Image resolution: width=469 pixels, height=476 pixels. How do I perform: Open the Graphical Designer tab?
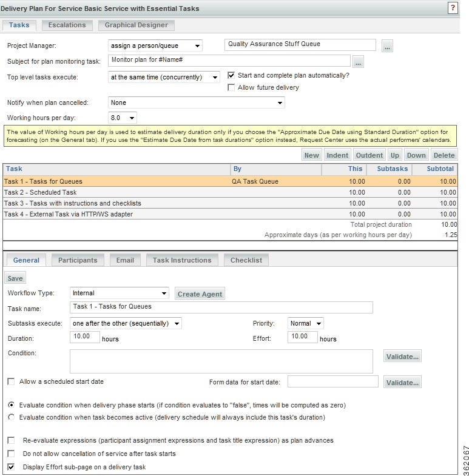[x=137, y=25]
